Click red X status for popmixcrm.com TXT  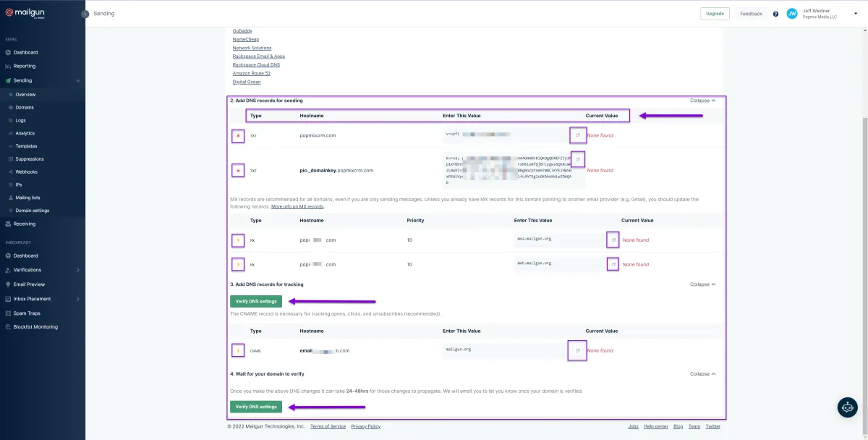coord(237,135)
